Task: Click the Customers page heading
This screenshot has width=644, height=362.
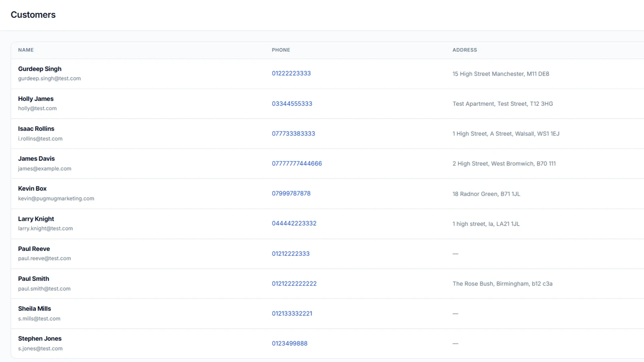Action: (x=33, y=14)
